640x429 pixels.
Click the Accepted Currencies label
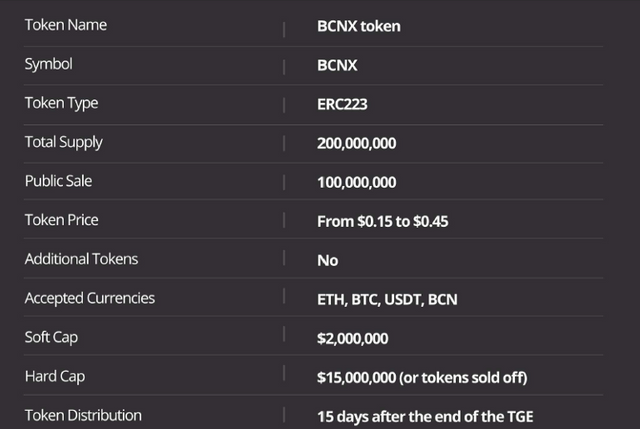tap(89, 298)
